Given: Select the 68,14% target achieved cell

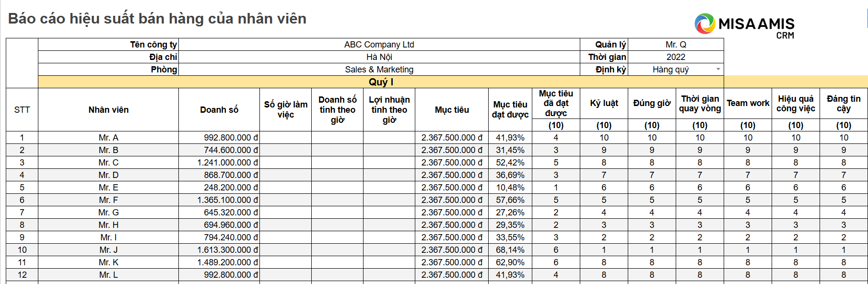Looking at the screenshot, I should pos(510,250).
